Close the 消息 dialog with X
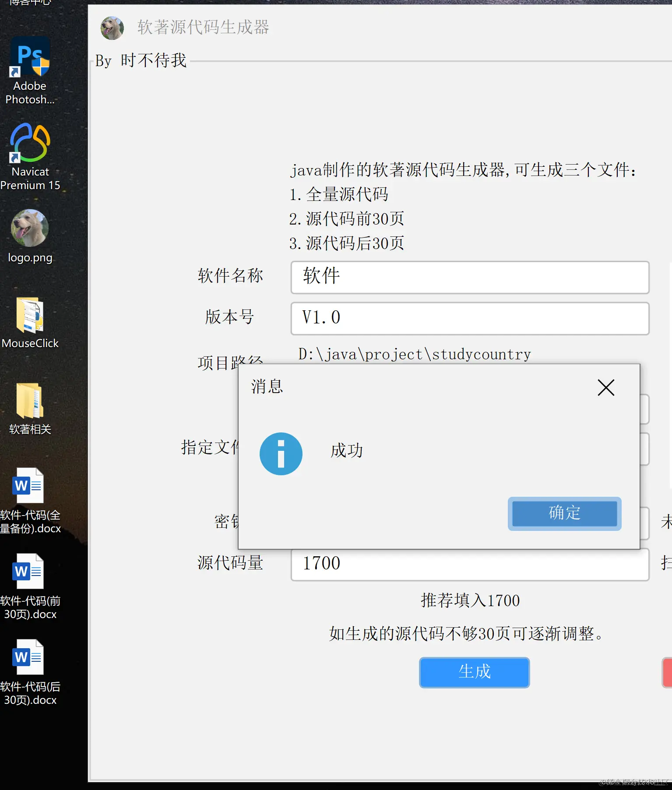Image resolution: width=672 pixels, height=790 pixels. pos(606,387)
